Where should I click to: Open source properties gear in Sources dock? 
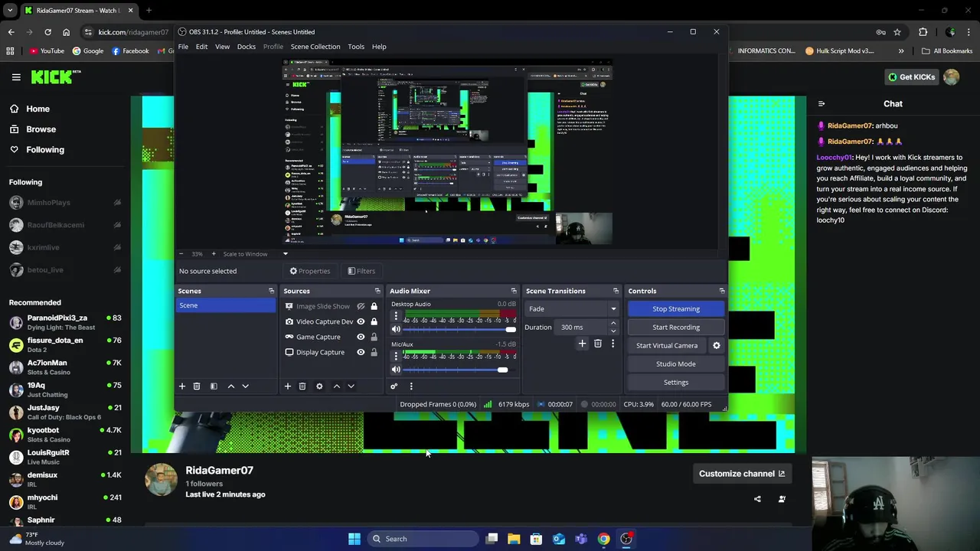(x=319, y=386)
